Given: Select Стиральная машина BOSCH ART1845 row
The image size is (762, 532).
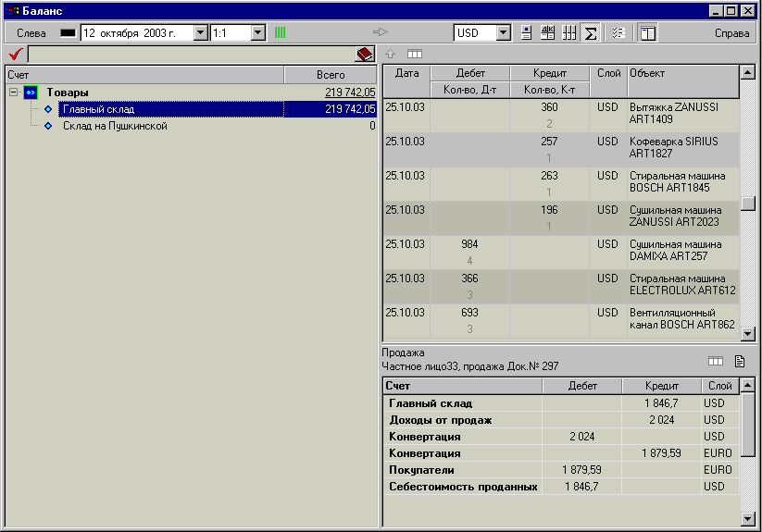Looking at the screenshot, I should tap(561, 184).
